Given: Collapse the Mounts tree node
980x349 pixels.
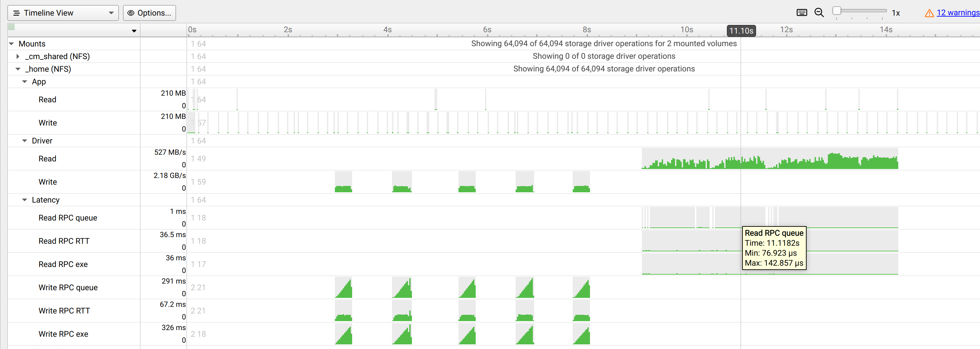Looking at the screenshot, I should pos(11,44).
